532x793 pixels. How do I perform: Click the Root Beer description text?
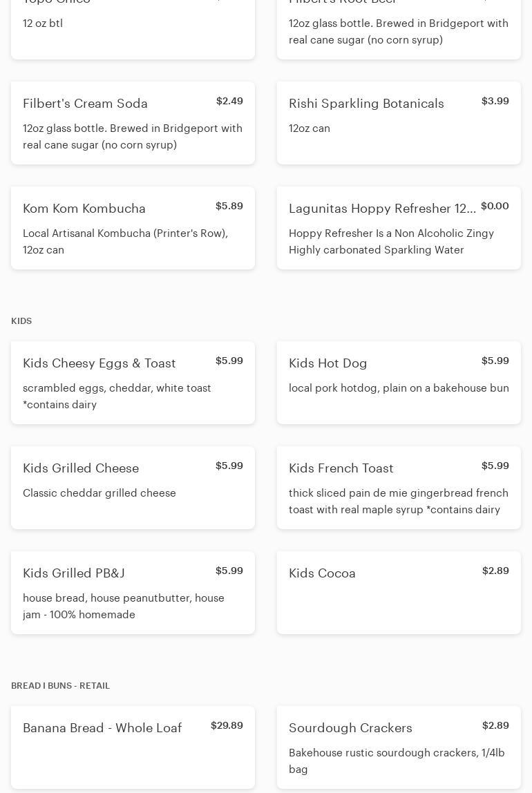[x=398, y=32]
